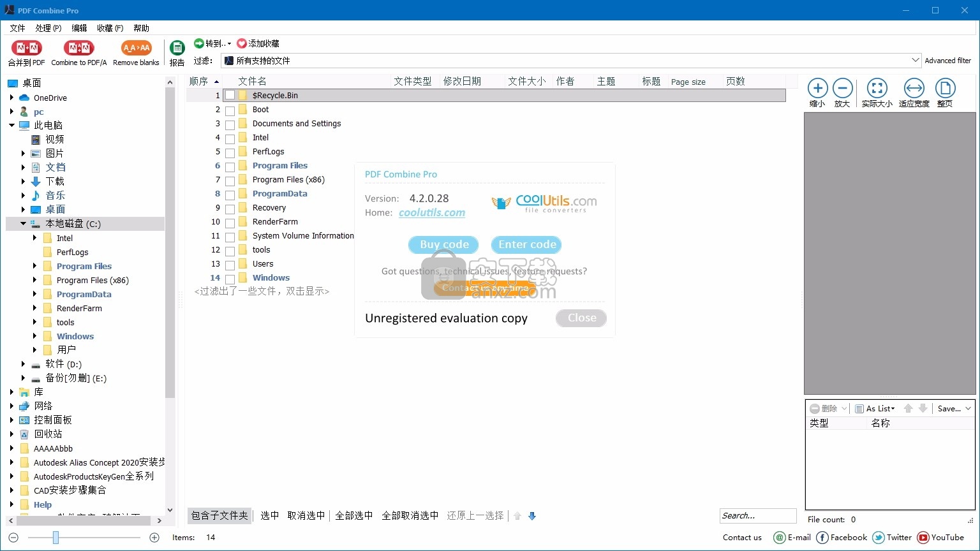The height and width of the screenshot is (551, 980).
Task: Click the Enter code button
Action: pyautogui.click(x=527, y=244)
